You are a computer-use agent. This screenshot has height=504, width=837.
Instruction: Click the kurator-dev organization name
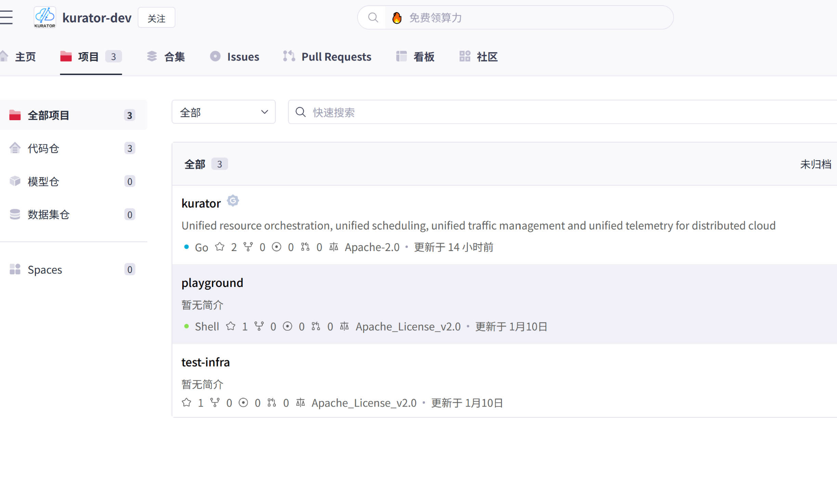(x=97, y=18)
